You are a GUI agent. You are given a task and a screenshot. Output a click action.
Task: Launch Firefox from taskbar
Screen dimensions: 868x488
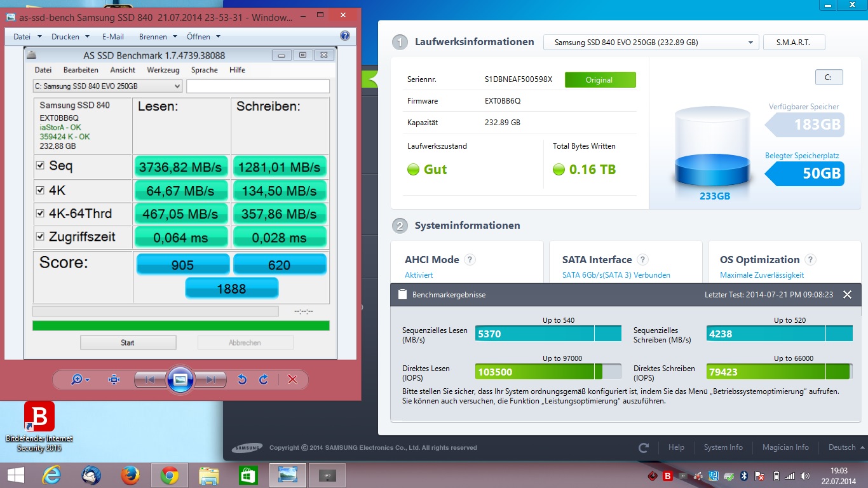(130, 475)
